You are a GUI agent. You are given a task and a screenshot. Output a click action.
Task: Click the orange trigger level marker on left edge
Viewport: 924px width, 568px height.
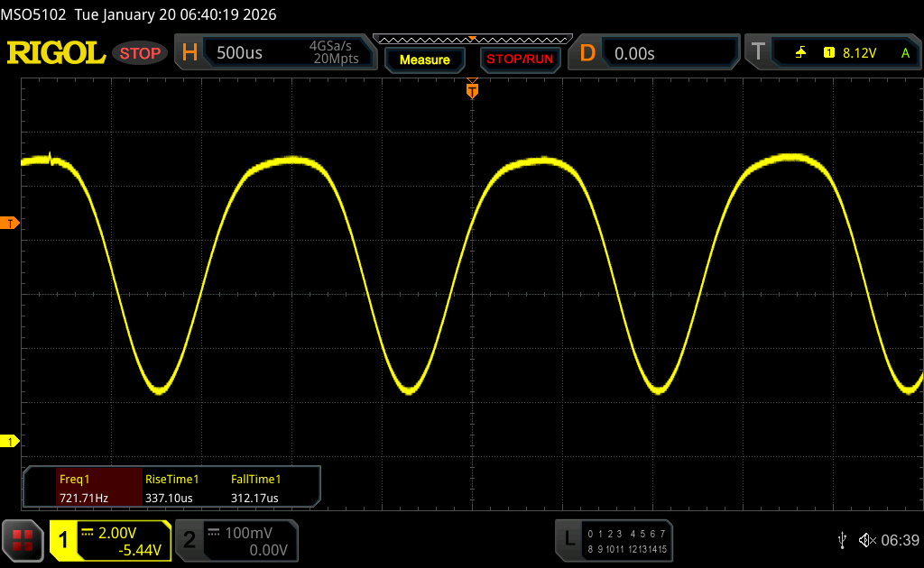click(x=10, y=223)
